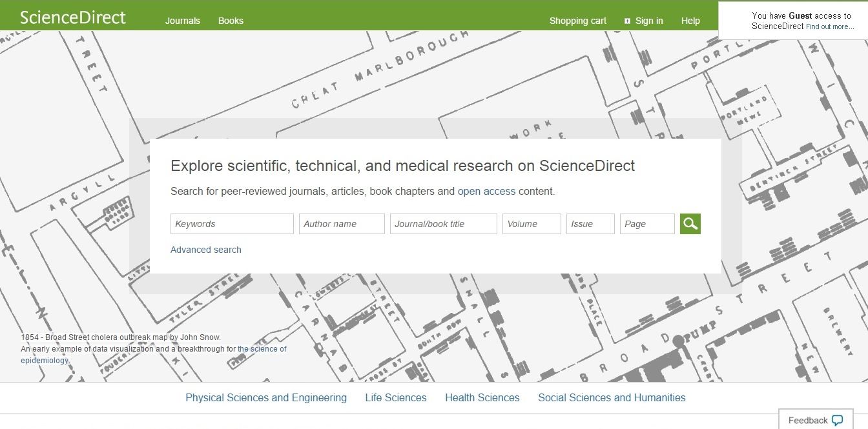
Task: Click into the Issue field
Action: (x=590, y=224)
